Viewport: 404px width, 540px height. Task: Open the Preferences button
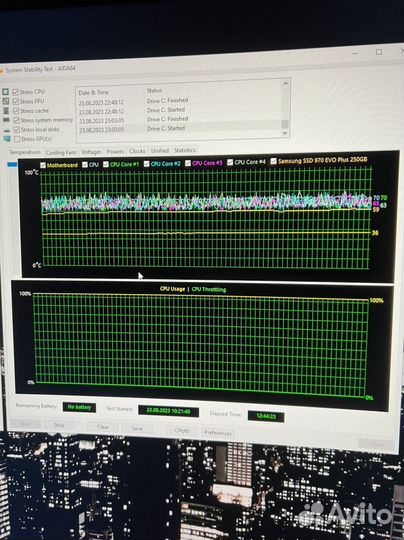click(218, 433)
